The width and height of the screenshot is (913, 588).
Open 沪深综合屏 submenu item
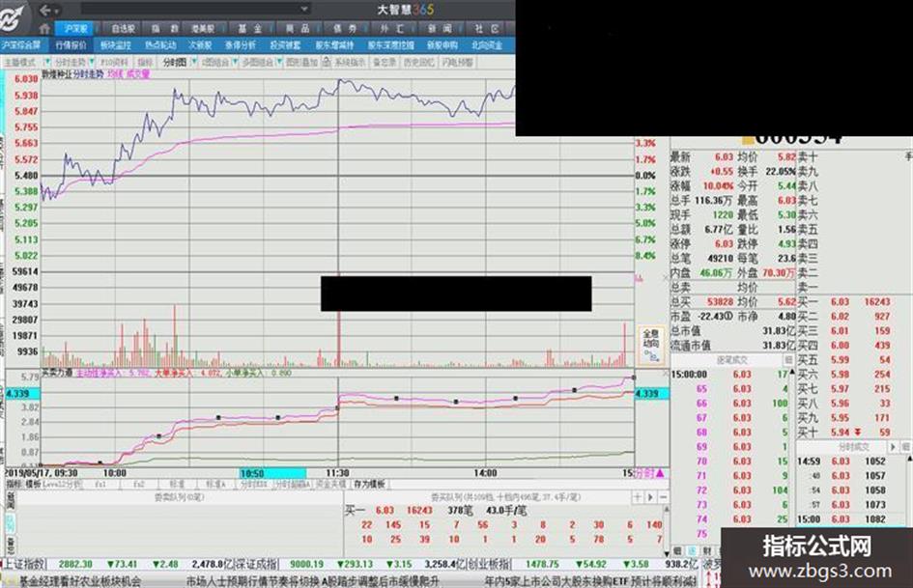point(21,44)
